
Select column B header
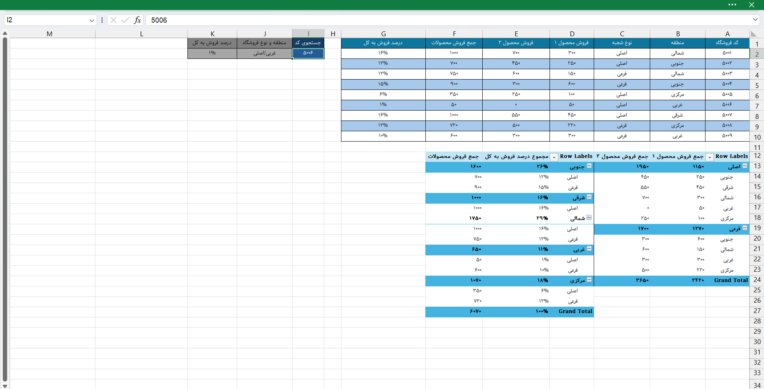pos(677,34)
